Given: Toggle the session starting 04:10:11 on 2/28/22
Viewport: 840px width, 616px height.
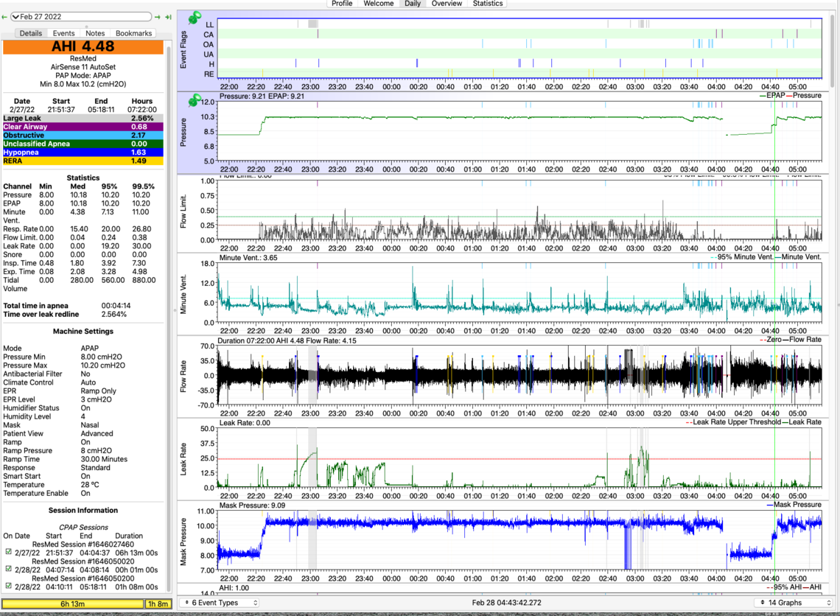Looking at the screenshot, I should pyautogui.click(x=9, y=586).
